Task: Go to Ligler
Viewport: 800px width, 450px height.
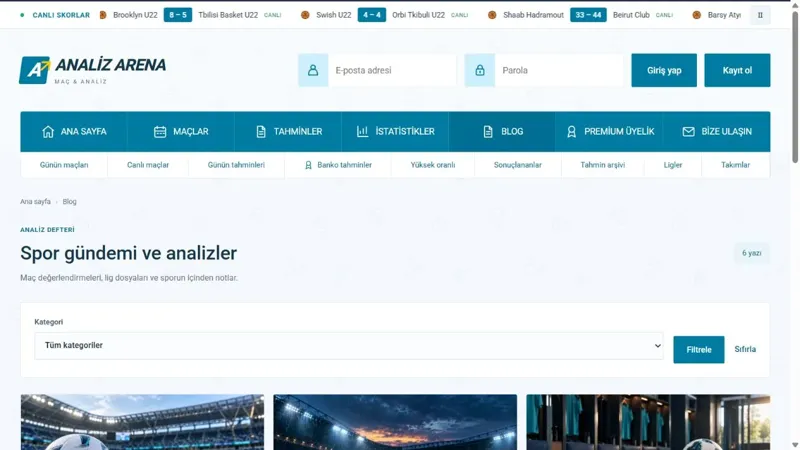Action: coord(672,165)
